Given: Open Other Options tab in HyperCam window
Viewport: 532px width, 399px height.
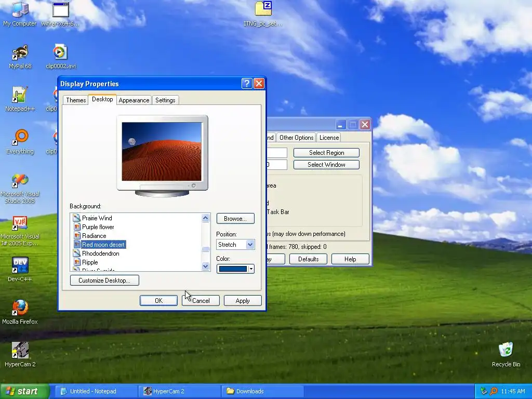Looking at the screenshot, I should point(296,137).
